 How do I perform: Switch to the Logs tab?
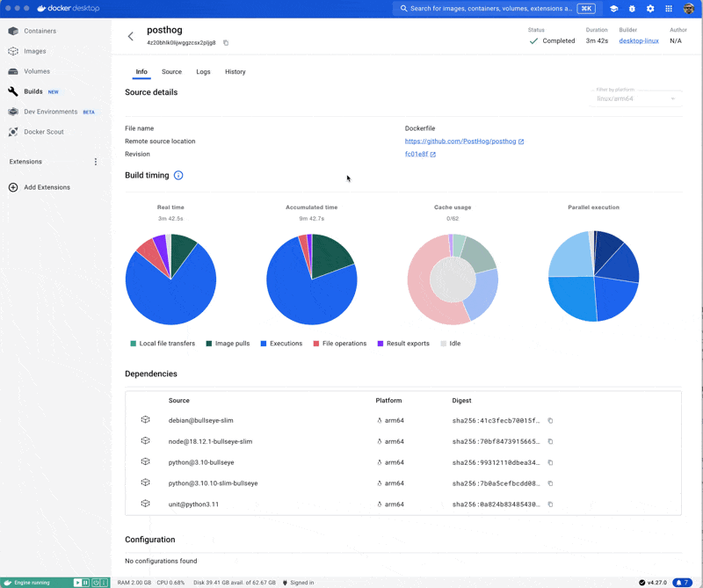point(203,72)
